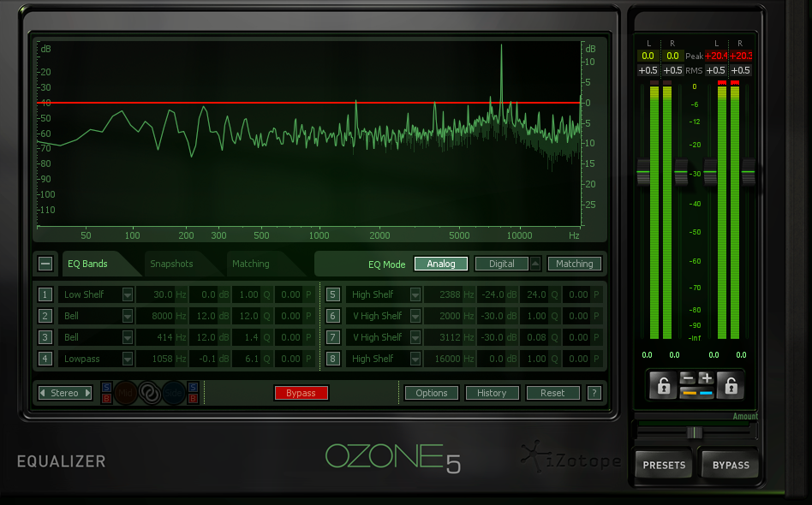
Task: Open band 8 High Shelf type dropdown
Action: click(x=415, y=359)
